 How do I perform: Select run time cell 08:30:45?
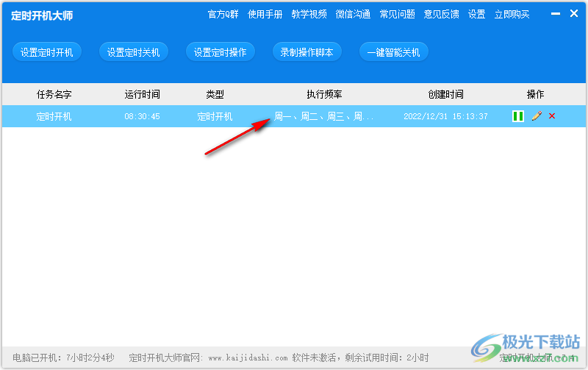[x=142, y=116]
